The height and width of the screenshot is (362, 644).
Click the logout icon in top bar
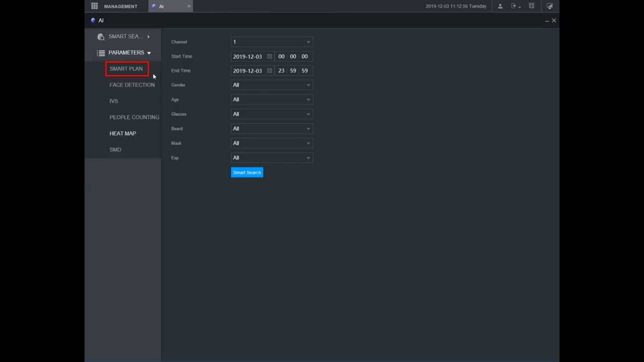point(514,6)
